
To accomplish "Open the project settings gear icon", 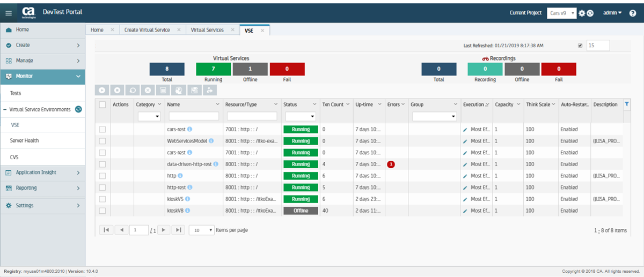I will click(x=582, y=13).
